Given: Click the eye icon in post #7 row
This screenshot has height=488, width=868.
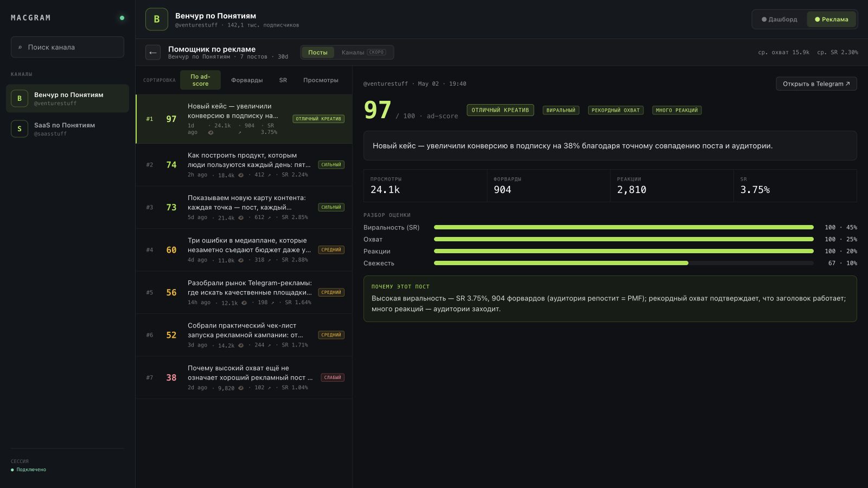Looking at the screenshot, I should tap(241, 388).
